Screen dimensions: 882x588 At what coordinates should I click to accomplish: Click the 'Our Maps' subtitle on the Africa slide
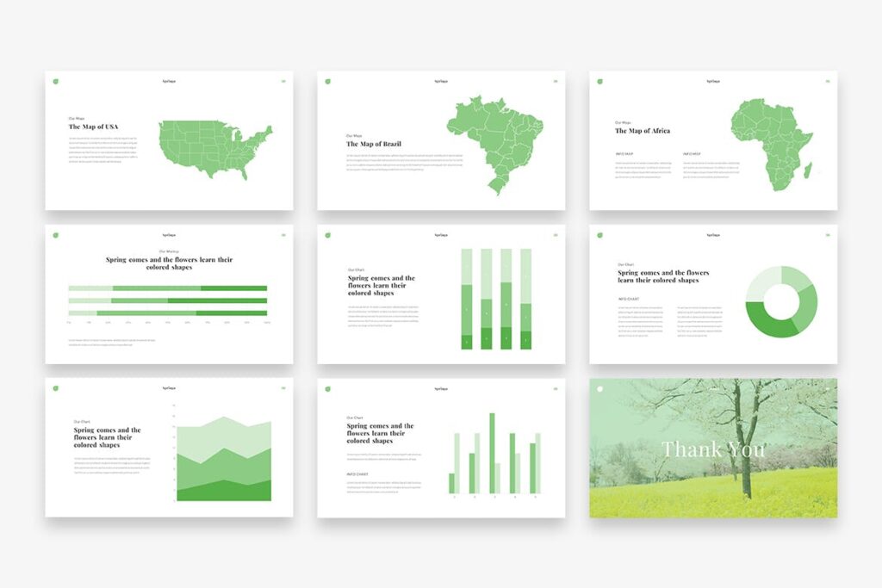(x=623, y=122)
